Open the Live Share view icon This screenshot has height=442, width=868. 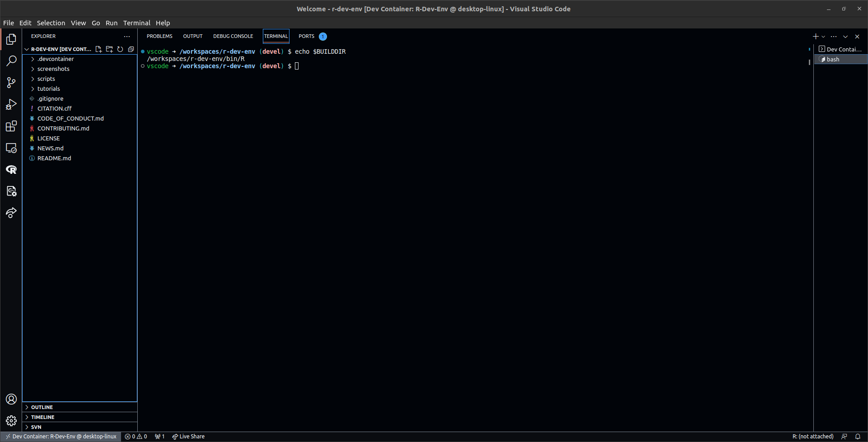click(x=11, y=213)
